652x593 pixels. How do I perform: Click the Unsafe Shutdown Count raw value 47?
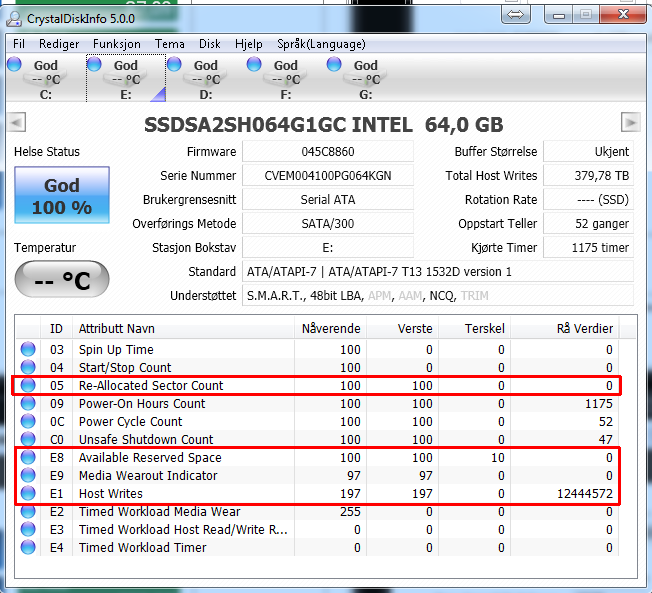605,440
